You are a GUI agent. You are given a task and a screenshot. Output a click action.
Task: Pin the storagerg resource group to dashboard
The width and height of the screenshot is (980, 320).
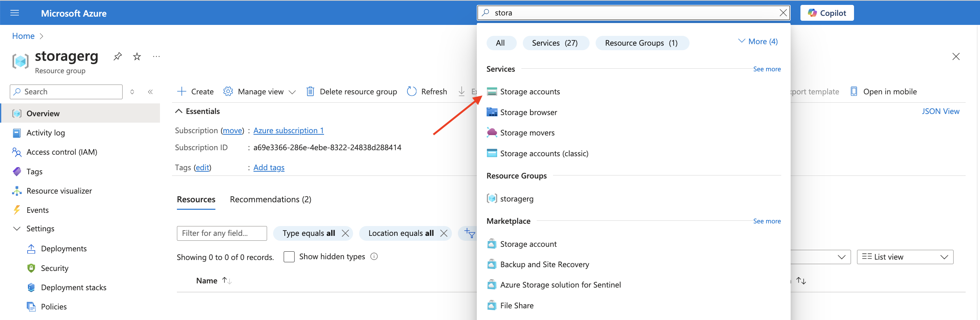tap(118, 57)
